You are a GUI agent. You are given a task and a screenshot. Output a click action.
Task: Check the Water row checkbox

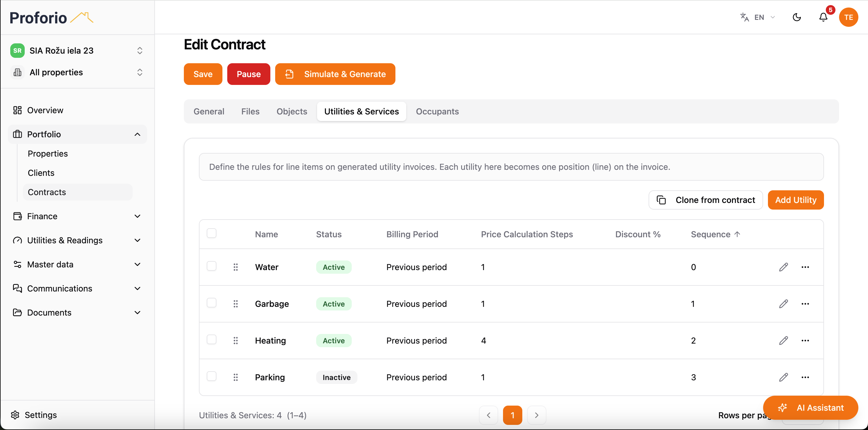pos(212,266)
